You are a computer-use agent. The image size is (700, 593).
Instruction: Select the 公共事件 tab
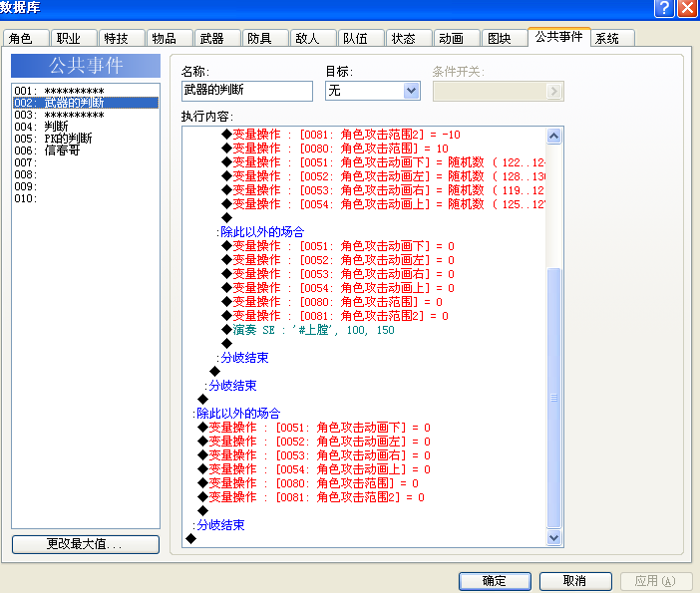pos(559,37)
